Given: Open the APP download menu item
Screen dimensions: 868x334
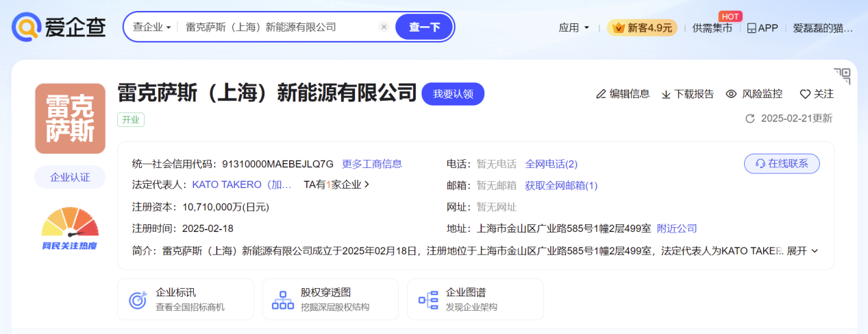Looking at the screenshot, I should pos(762,28).
